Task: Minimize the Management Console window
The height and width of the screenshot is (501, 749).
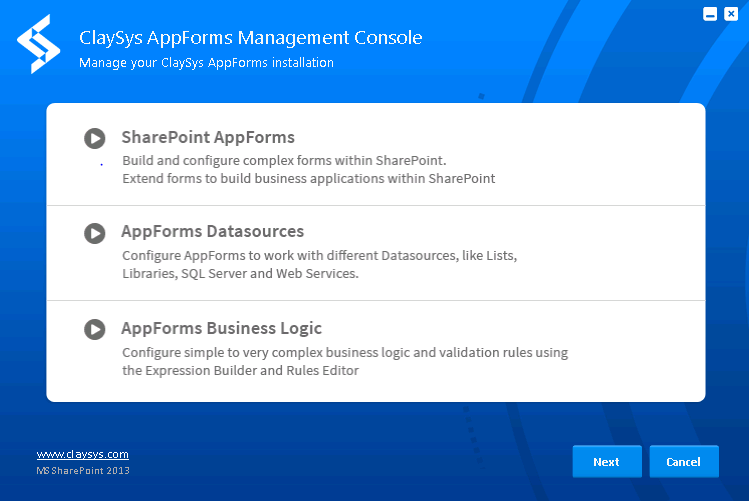Action: 710,14
